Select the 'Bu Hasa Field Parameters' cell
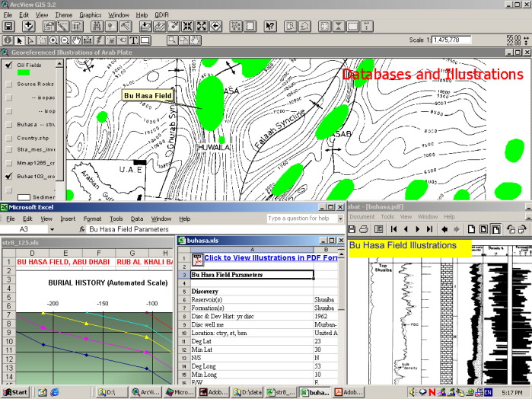 [x=252, y=275]
